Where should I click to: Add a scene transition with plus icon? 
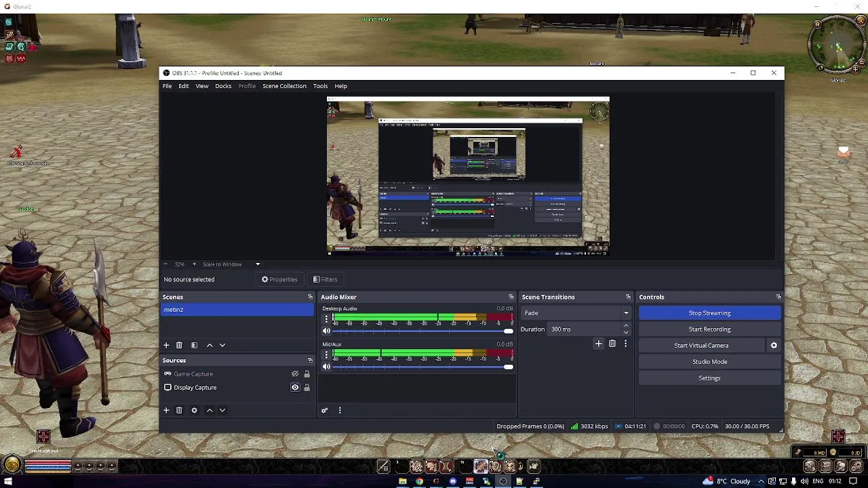click(x=598, y=344)
